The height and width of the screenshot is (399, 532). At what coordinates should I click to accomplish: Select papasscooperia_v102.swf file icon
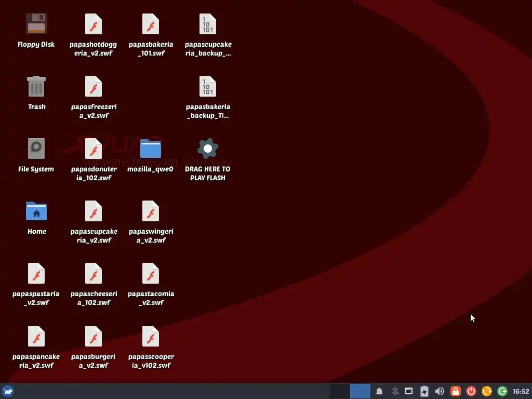pyautogui.click(x=151, y=336)
